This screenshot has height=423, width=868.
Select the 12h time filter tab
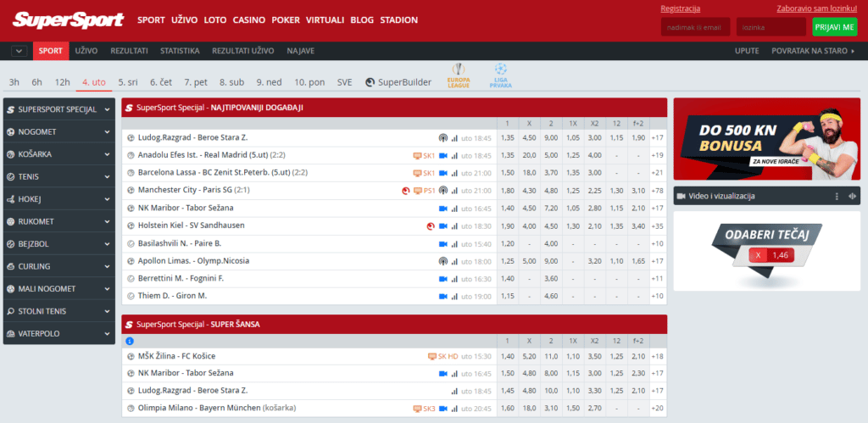pyautogui.click(x=62, y=82)
